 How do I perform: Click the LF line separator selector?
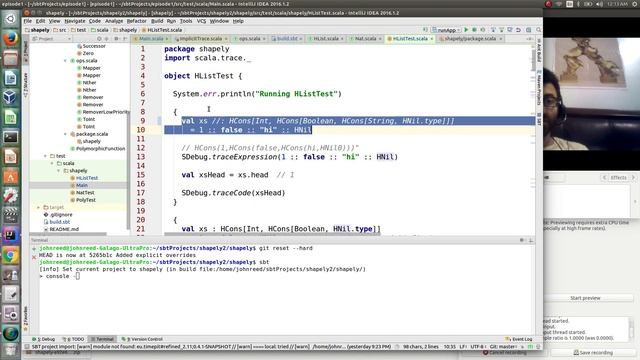tap(463, 347)
